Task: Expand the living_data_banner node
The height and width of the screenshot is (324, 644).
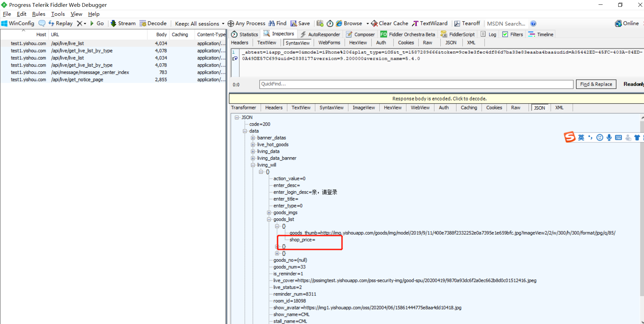Action: click(253, 158)
